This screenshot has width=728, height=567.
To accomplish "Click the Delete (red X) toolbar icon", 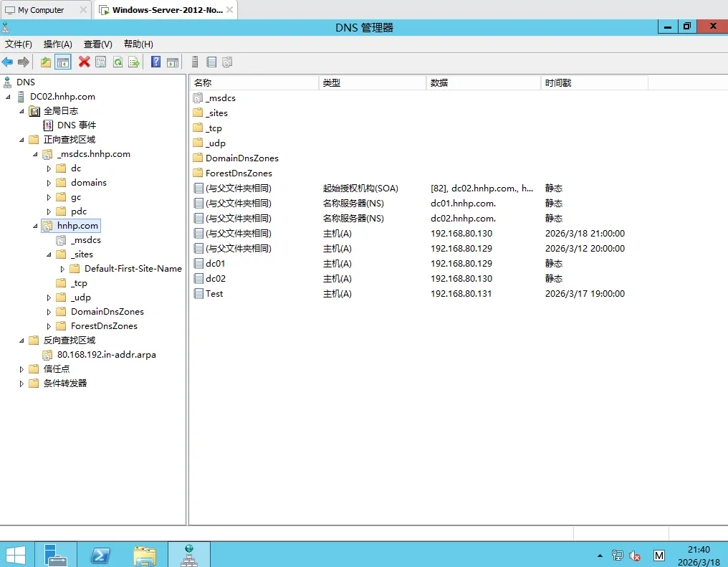I will 84,62.
